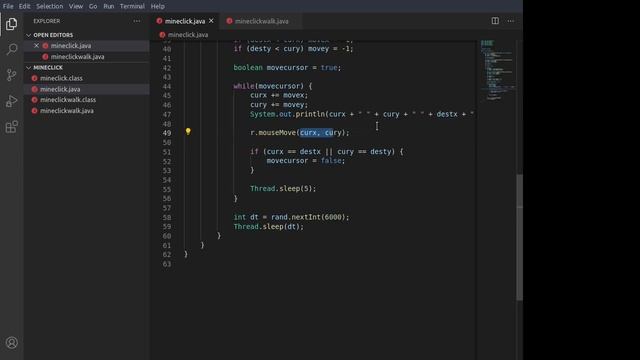Viewport: 640px width, 360px height.
Task: Open the Search view in activity bar
Action: [11, 49]
